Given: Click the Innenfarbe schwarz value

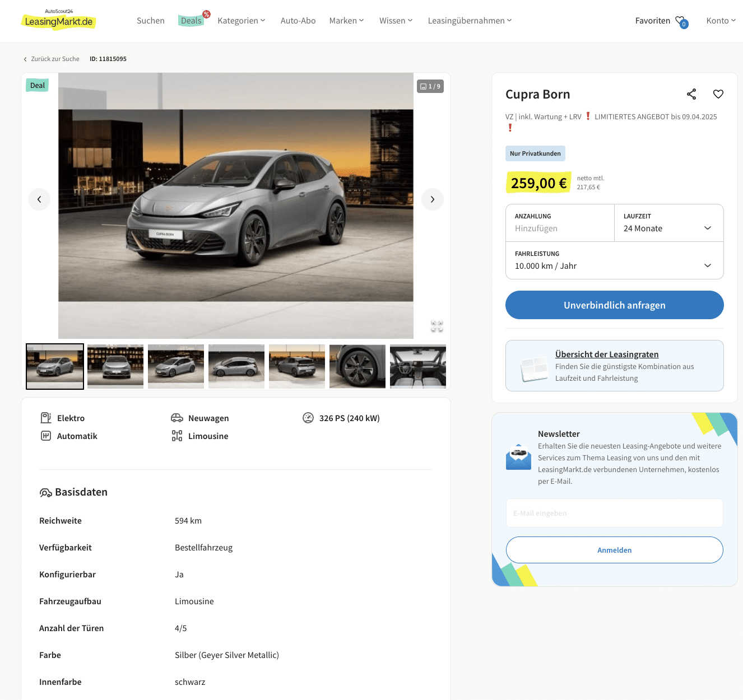Looking at the screenshot, I should coord(190,682).
